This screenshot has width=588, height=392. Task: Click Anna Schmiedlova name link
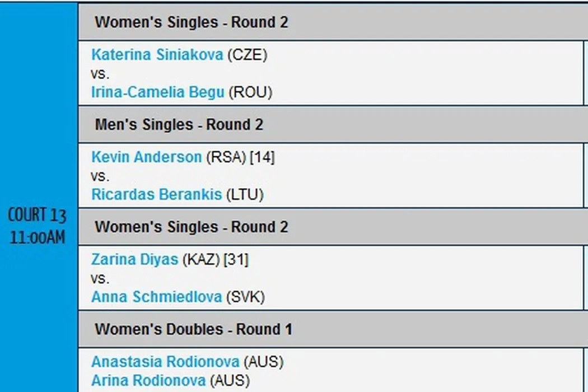pyautogui.click(x=156, y=297)
